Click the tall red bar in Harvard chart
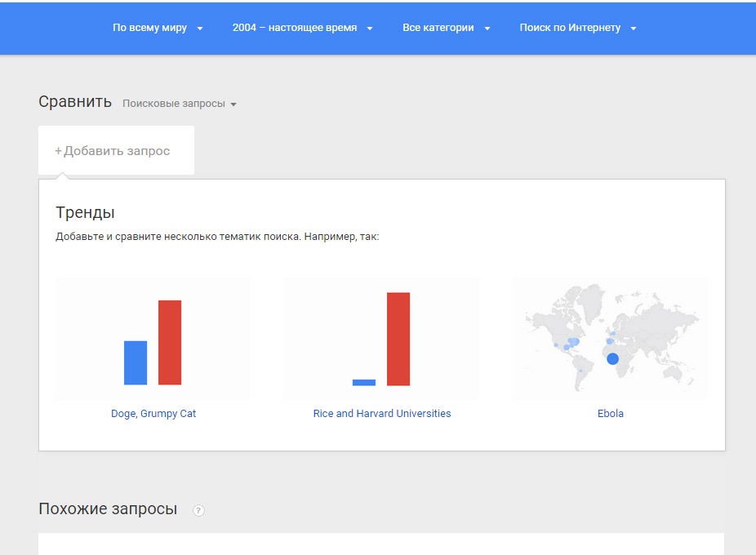The width and height of the screenshot is (756, 555). click(x=398, y=339)
